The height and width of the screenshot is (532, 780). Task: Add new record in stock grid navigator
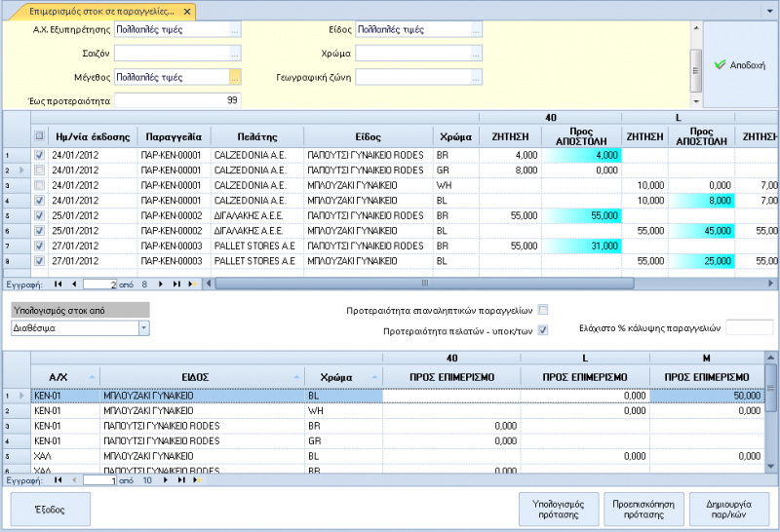click(198, 480)
